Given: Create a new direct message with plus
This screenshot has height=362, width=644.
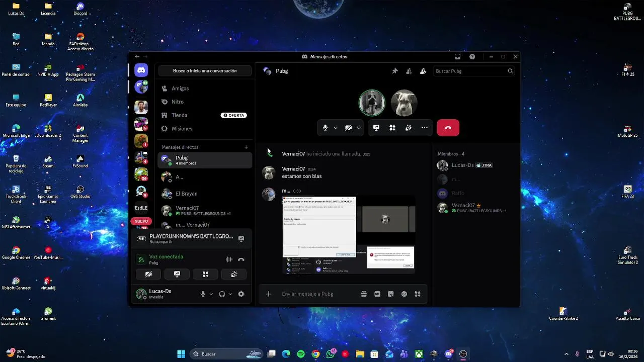Looking at the screenshot, I should click(x=246, y=147).
